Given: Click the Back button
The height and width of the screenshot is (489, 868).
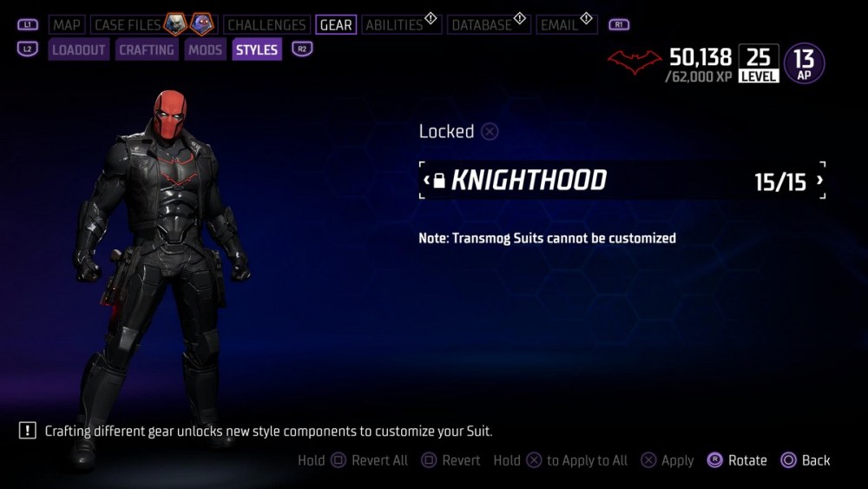Looking at the screenshot, I should (806, 460).
